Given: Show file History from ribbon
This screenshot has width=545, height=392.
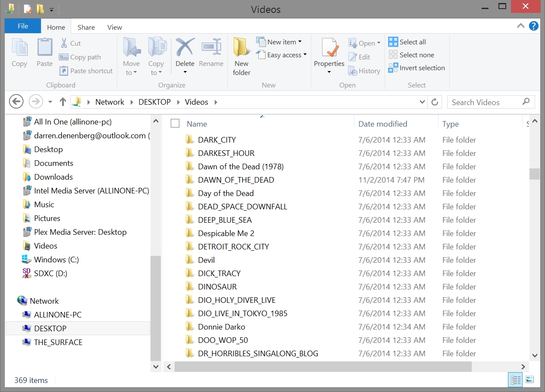Looking at the screenshot, I should point(365,71).
